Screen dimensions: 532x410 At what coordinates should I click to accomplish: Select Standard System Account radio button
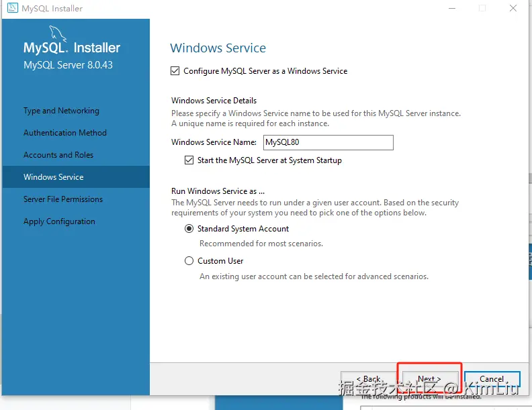click(189, 229)
